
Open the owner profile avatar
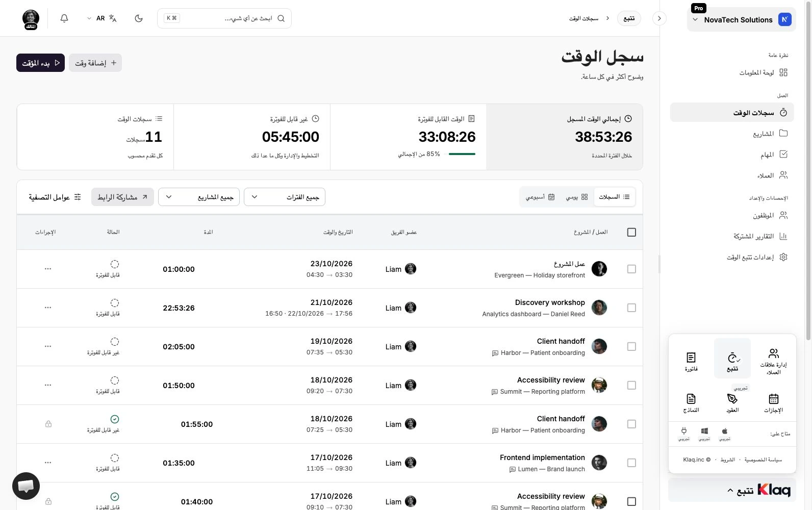pos(31,19)
